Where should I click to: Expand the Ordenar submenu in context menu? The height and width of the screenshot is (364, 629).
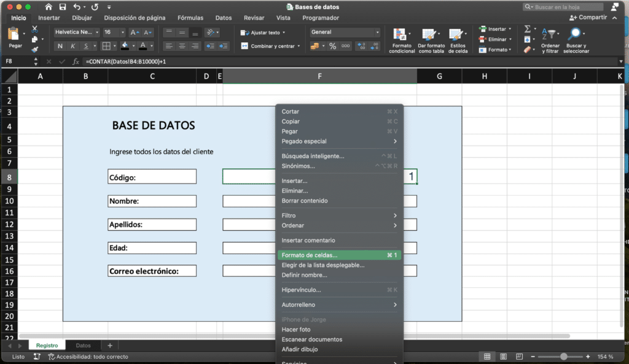click(339, 225)
